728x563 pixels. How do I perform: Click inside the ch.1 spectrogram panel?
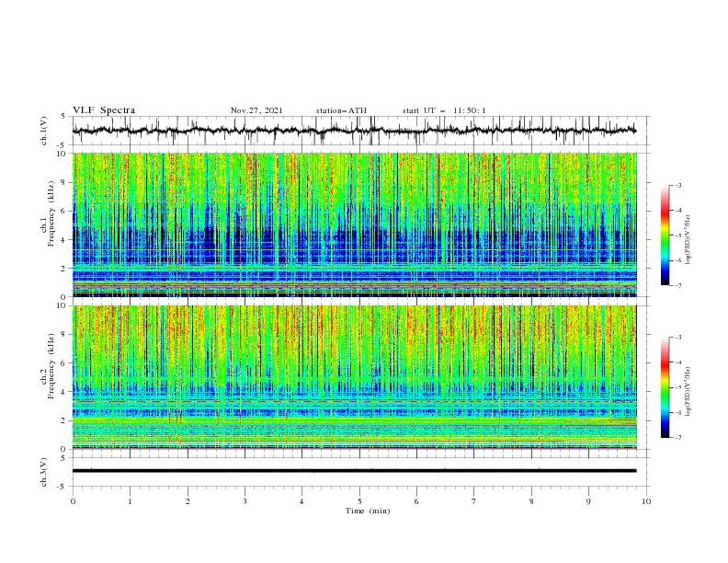pyautogui.click(x=355, y=224)
